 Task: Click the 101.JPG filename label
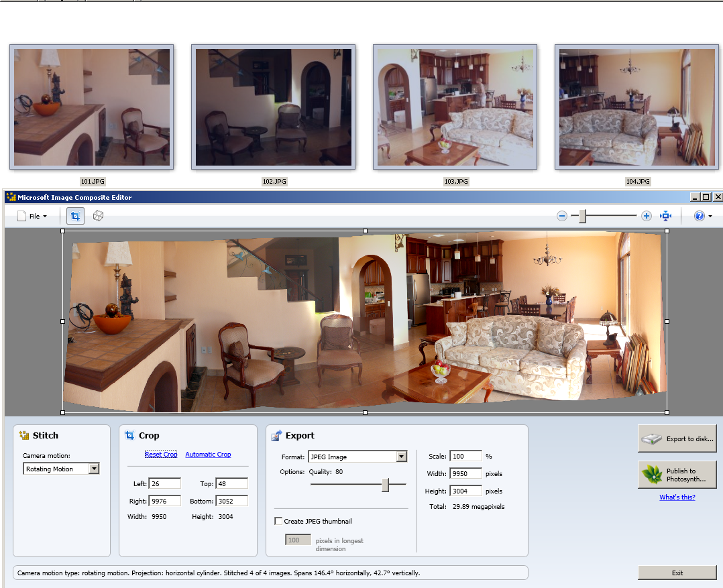[x=93, y=182]
